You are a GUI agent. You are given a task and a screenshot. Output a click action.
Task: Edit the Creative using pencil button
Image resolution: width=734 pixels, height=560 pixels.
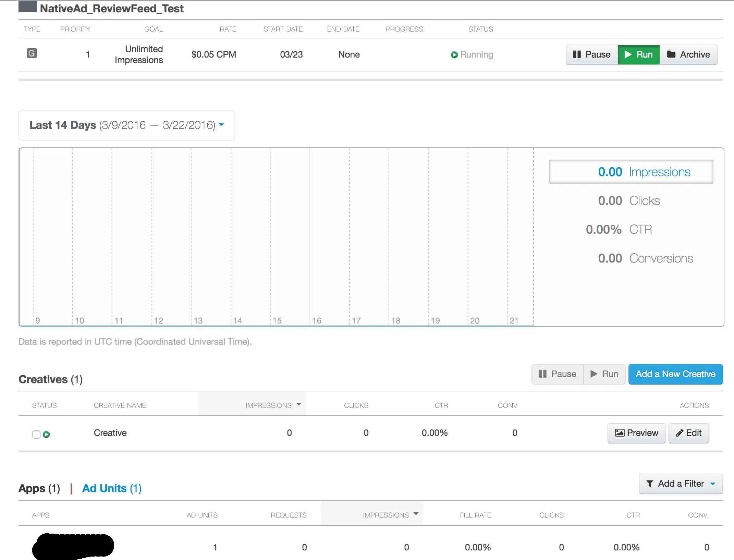coord(688,433)
